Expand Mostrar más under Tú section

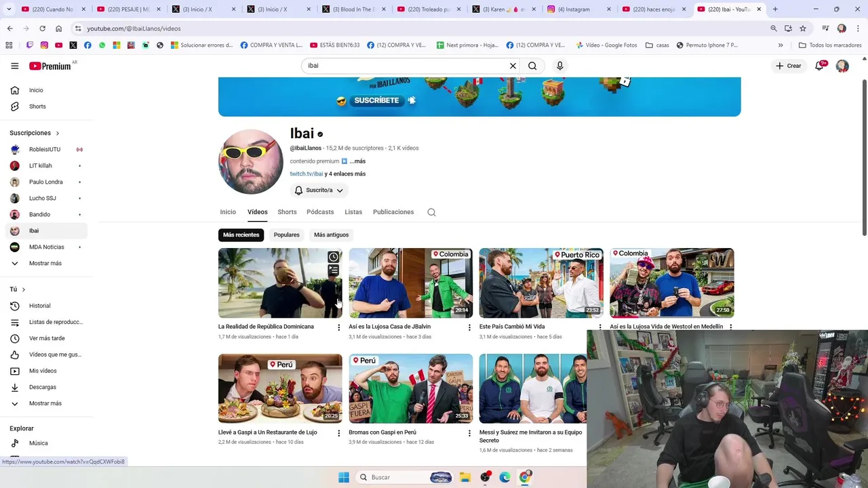(46, 403)
